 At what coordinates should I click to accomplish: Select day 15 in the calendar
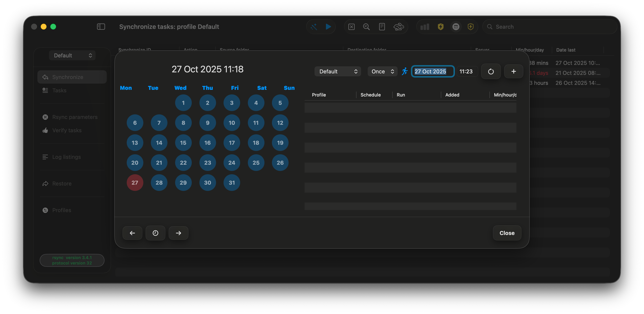coord(183,143)
